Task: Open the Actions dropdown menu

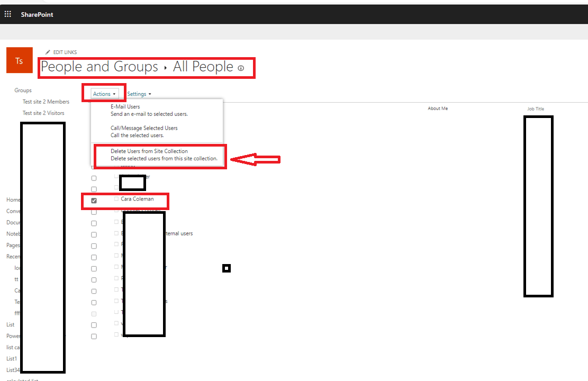Action: click(x=104, y=94)
